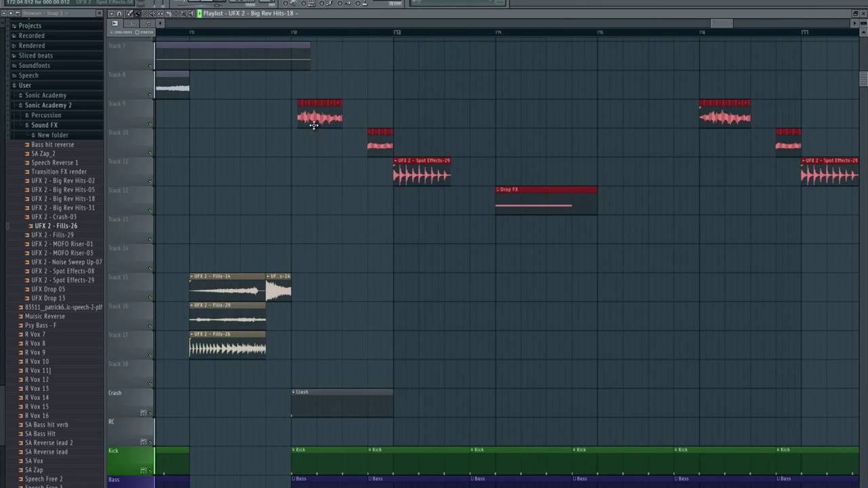Viewport: 868px width, 488px height.
Task: Open the Soundfonts browser folder
Action: coord(34,66)
